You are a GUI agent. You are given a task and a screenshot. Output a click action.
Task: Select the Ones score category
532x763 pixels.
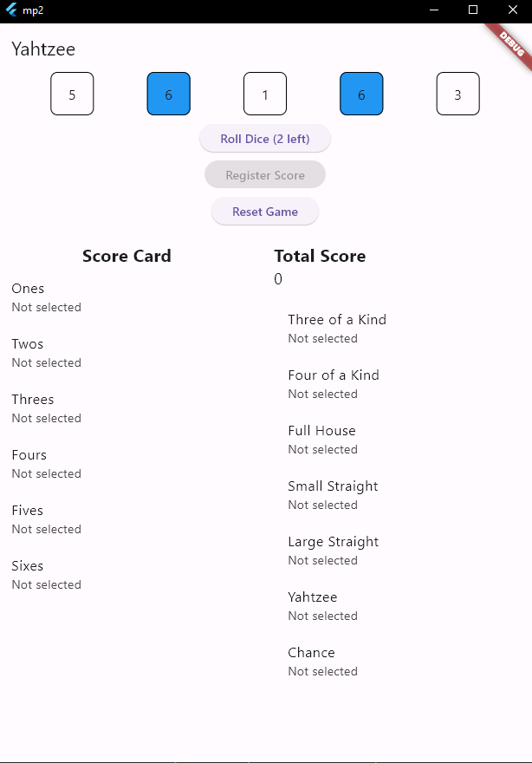127,297
